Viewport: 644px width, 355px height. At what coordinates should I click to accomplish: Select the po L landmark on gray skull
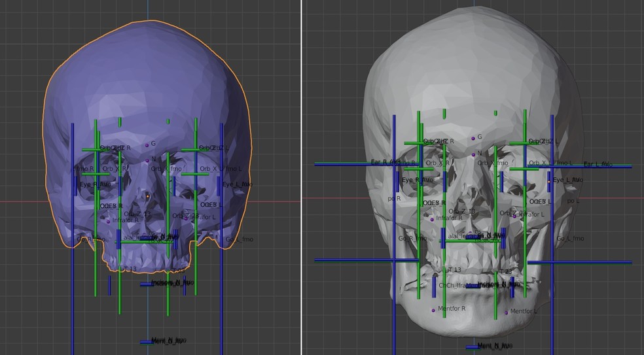tap(573, 201)
